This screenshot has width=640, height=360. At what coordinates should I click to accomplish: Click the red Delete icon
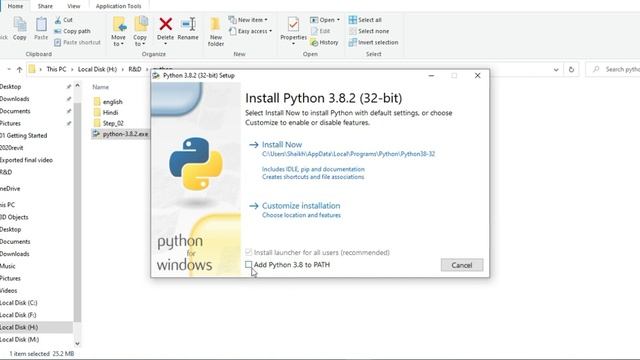pos(165,24)
